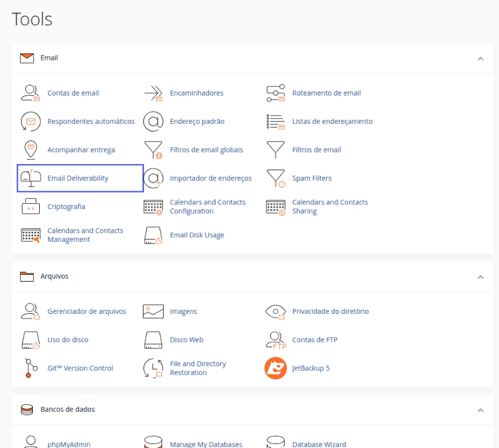499x448 pixels.
Task: Open the Uso do disco link
Action: pos(68,340)
